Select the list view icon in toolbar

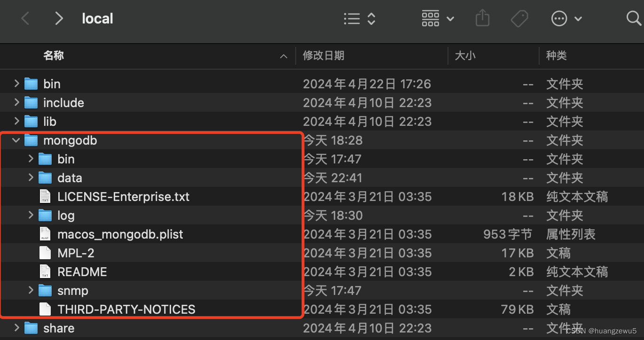click(352, 18)
